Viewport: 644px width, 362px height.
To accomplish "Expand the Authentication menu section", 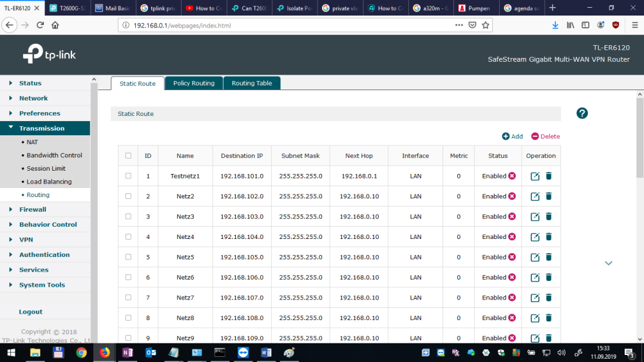I will (x=45, y=255).
